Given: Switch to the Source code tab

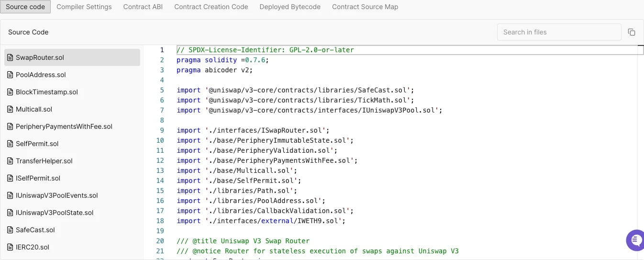Looking at the screenshot, I should click(x=25, y=7).
